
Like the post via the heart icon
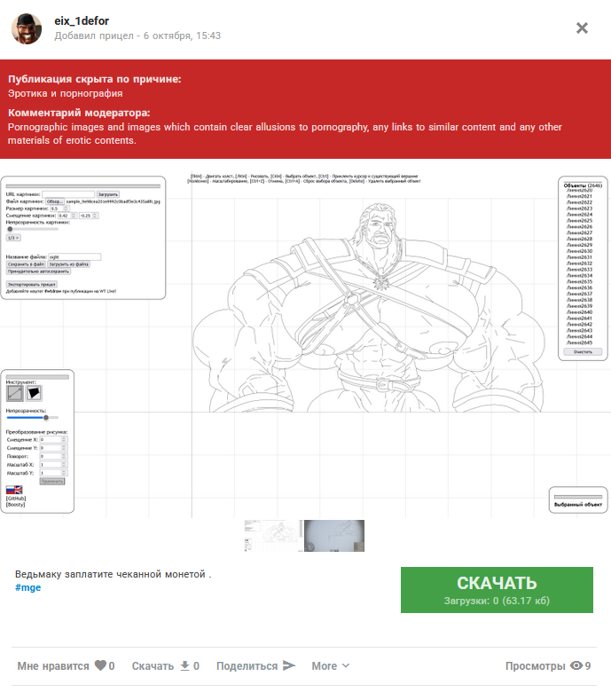[100, 665]
